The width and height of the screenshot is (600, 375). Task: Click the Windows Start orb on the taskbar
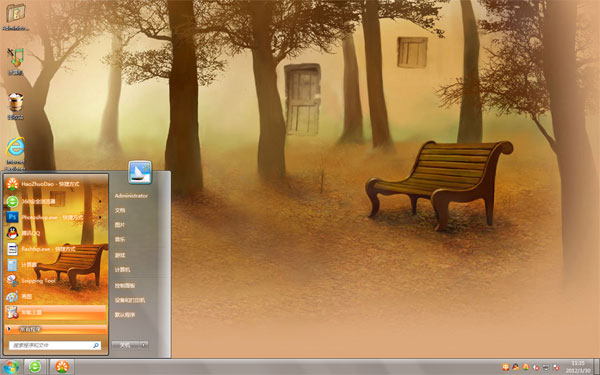tap(11, 367)
